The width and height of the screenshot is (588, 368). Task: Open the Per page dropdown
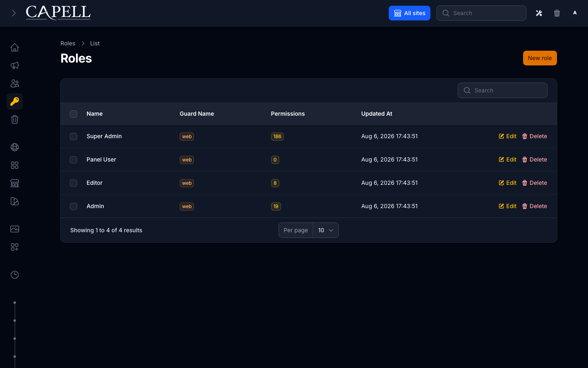[325, 230]
